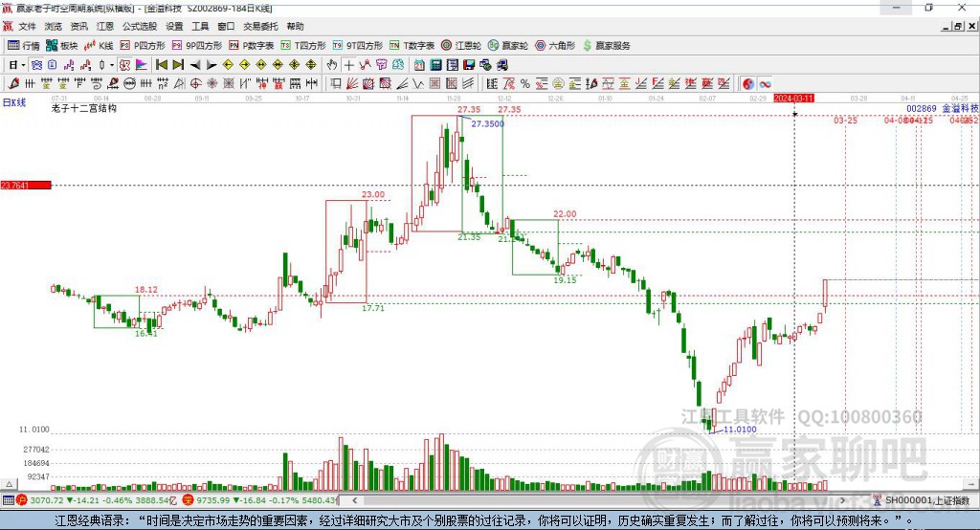Open the 浏览 menu
Screen dimensions: 980x530
coord(54,26)
